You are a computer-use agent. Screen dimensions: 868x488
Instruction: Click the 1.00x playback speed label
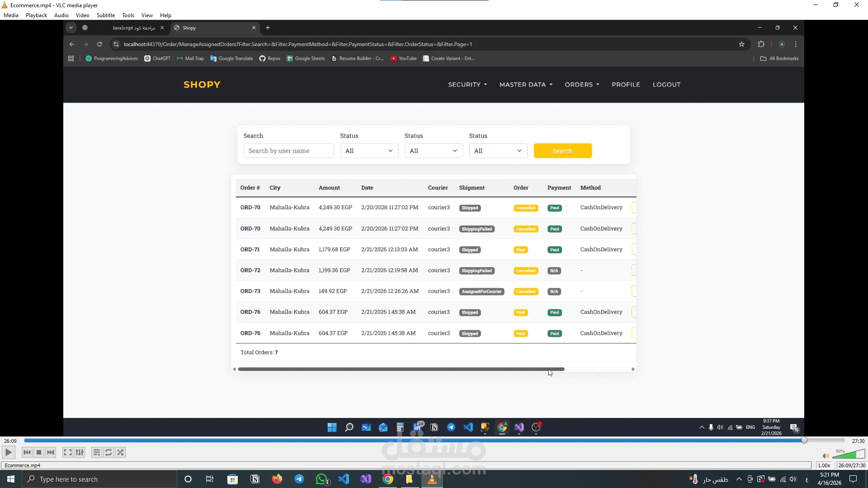[x=824, y=465]
